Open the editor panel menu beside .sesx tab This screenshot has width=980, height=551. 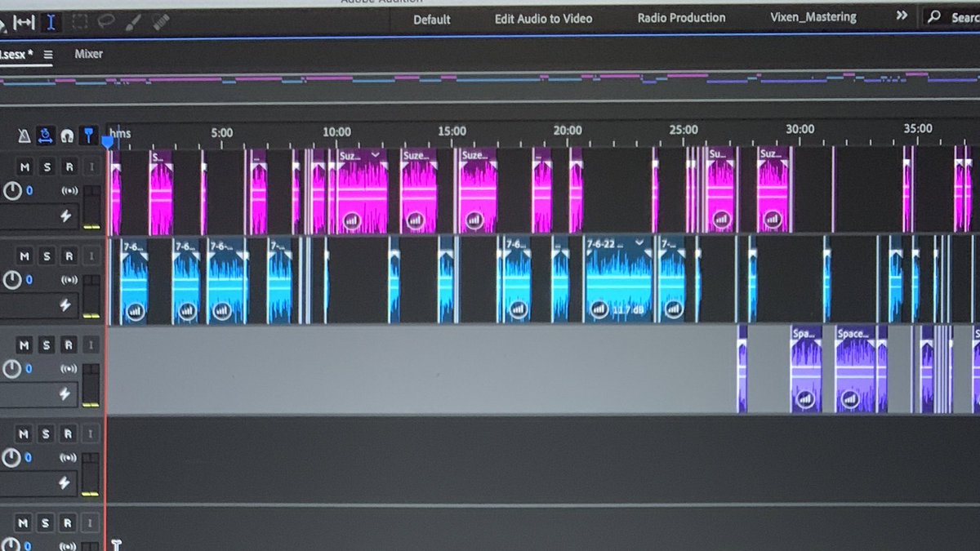48,55
